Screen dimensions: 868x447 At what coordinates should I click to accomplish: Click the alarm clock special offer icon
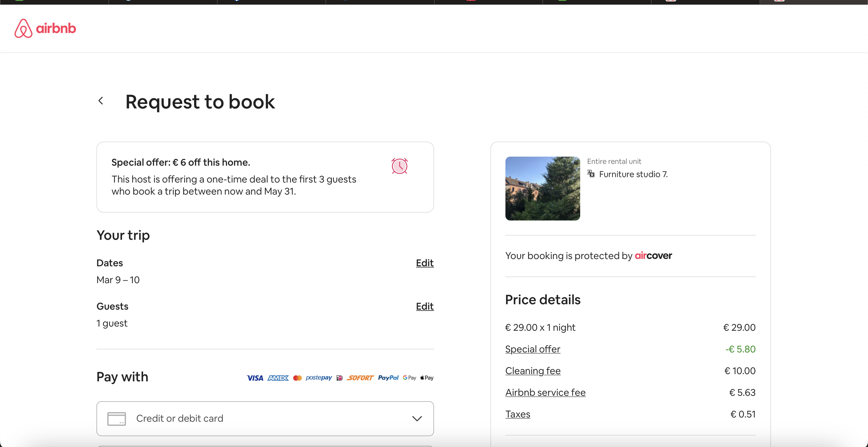pyautogui.click(x=399, y=166)
